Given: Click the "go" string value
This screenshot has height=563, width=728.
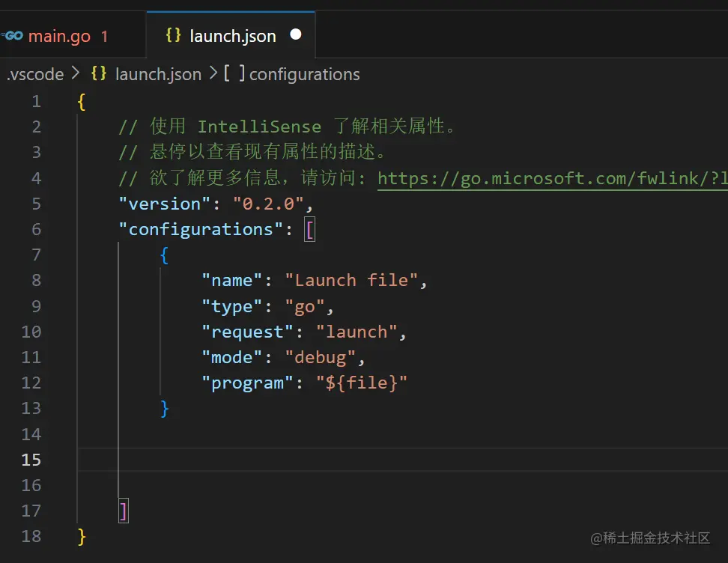Looking at the screenshot, I should [304, 306].
